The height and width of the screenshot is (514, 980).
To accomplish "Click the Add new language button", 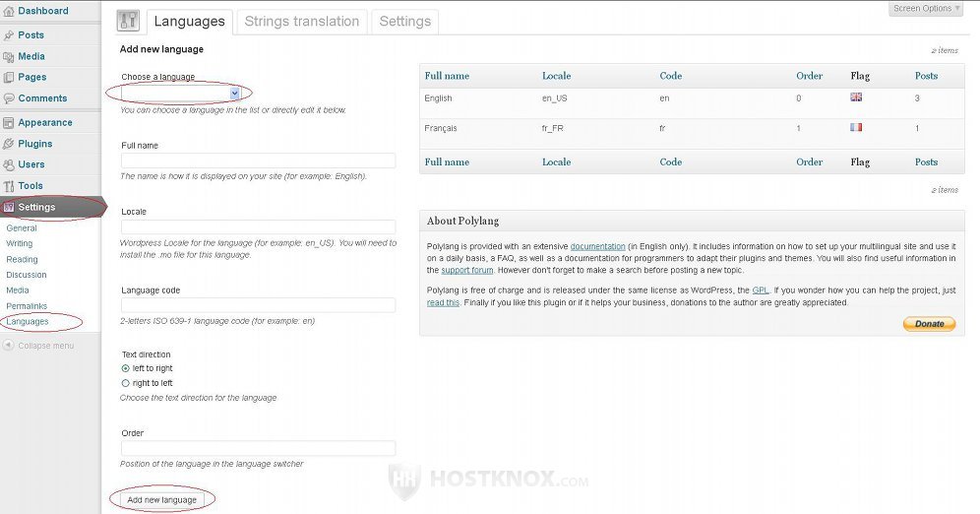I will tap(162, 499).
